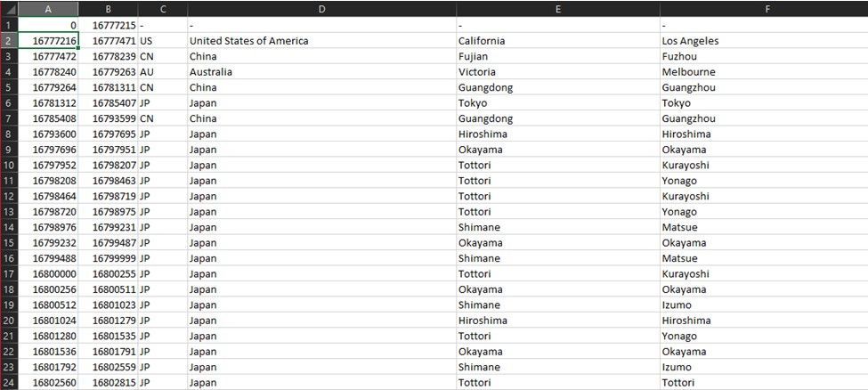The image size is (868, 390).
Task: Click cell with value 16800511
Action: [108, 288]
